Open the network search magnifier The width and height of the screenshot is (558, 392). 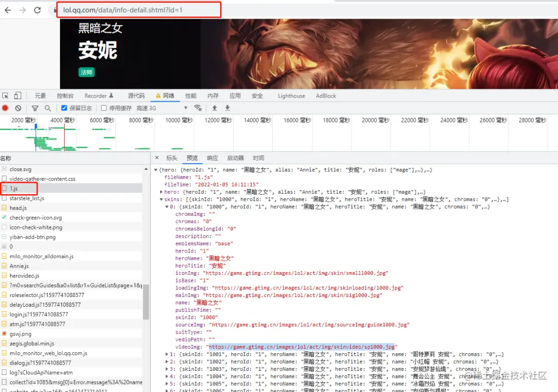[48, 108]
